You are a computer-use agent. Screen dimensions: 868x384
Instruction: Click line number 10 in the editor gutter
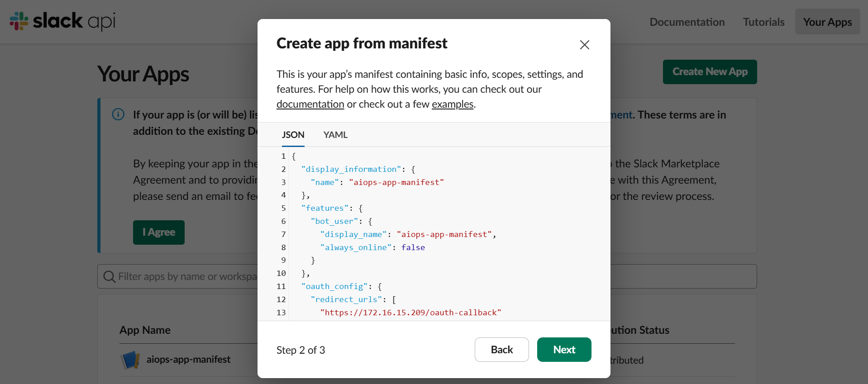[x=281, y=273]
